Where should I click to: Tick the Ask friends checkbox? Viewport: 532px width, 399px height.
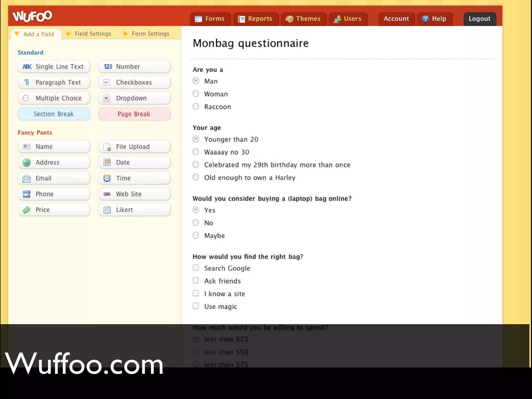196,281
